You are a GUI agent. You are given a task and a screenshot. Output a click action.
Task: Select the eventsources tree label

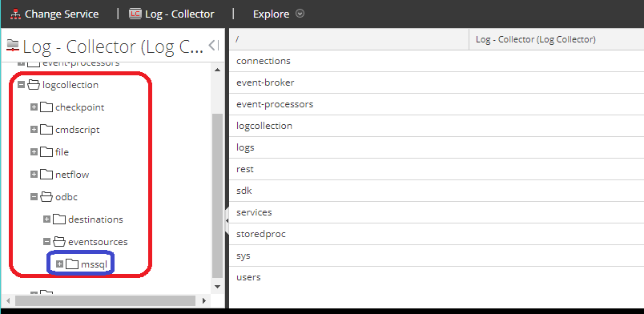(98, 242)
